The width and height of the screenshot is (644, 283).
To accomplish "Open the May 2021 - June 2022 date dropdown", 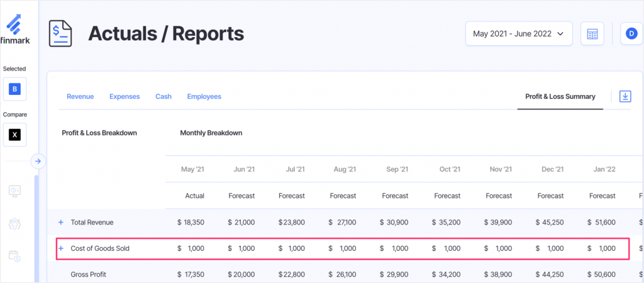I will pos(518,33).
